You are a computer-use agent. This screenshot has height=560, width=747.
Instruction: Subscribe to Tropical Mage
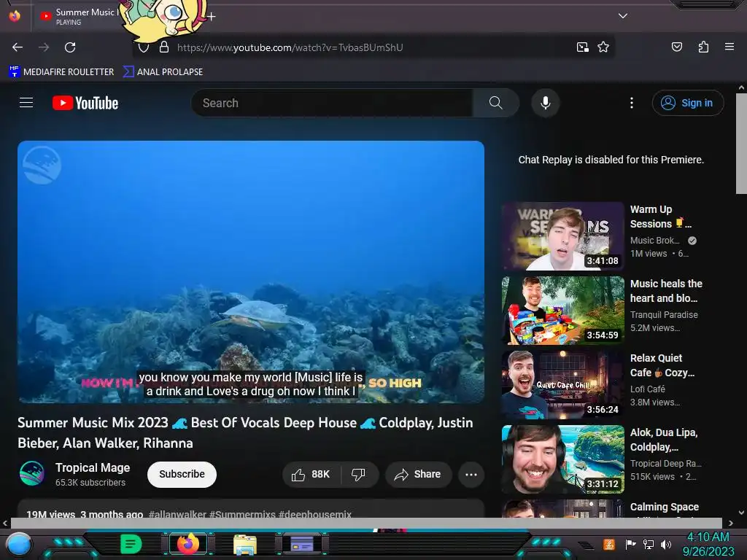pyautogui.click(x=182, y=474)
